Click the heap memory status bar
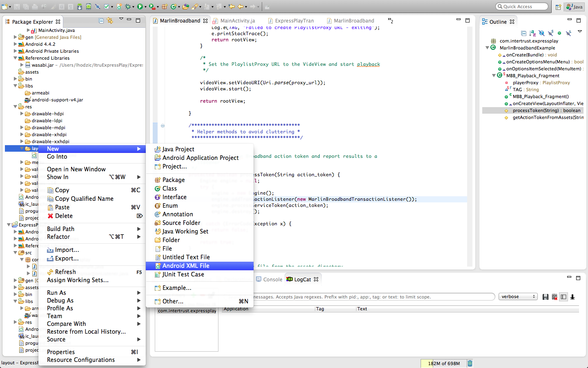This screenshot has height=368, width=588. (x=443, y=364)
